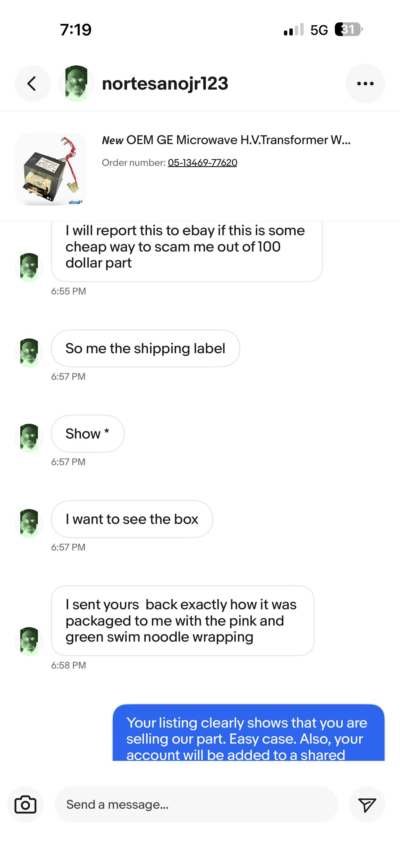Tap the "I want to see the box" message

tap(132, 519)
